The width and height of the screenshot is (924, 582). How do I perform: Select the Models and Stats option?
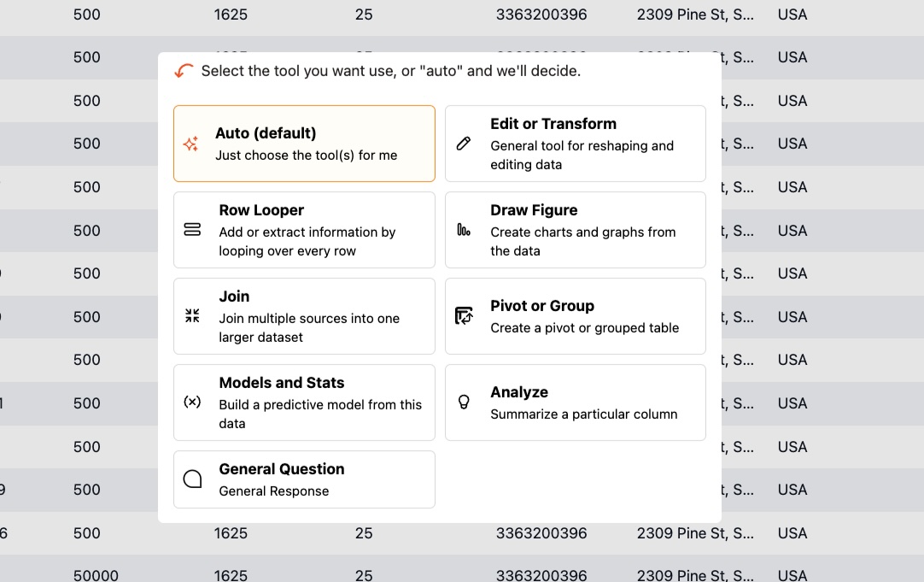304,403
